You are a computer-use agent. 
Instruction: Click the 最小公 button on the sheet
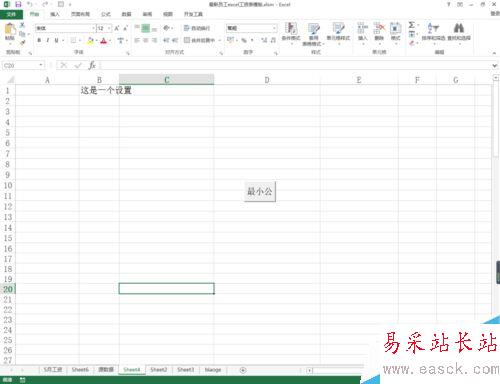[x=260, y=191]
